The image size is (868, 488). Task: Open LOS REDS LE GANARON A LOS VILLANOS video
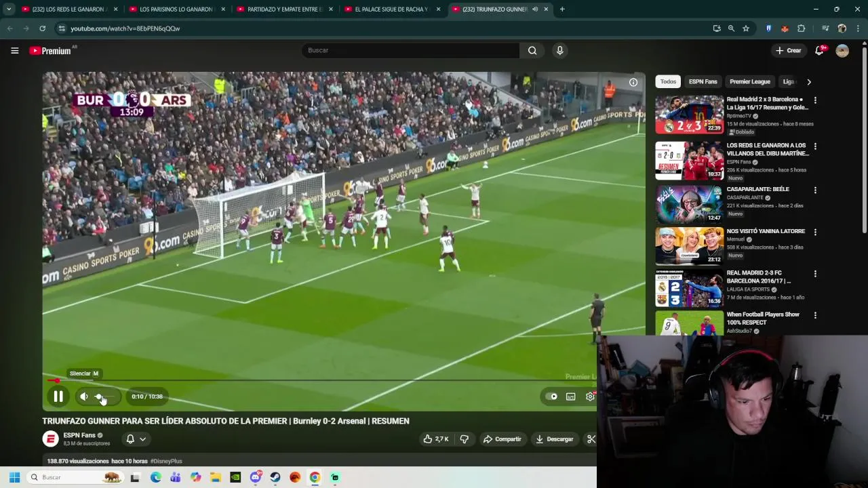(x=689, y=161)
